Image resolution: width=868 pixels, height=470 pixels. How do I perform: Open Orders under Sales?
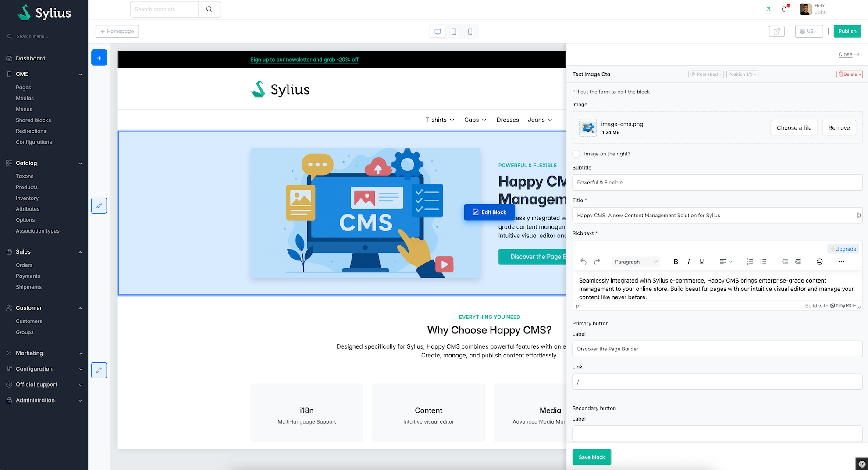point(24,265)
